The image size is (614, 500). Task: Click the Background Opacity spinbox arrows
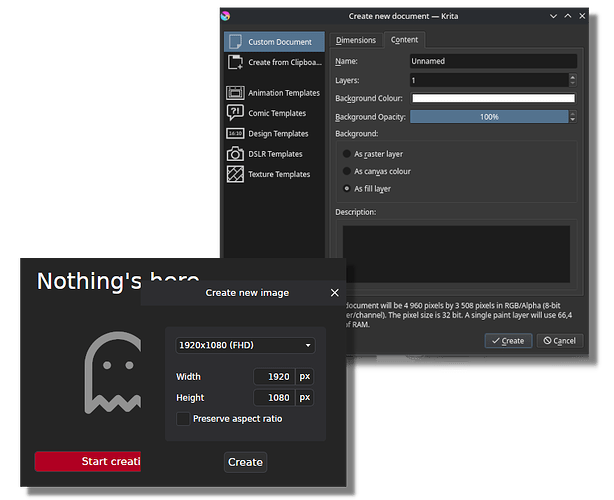572,117
